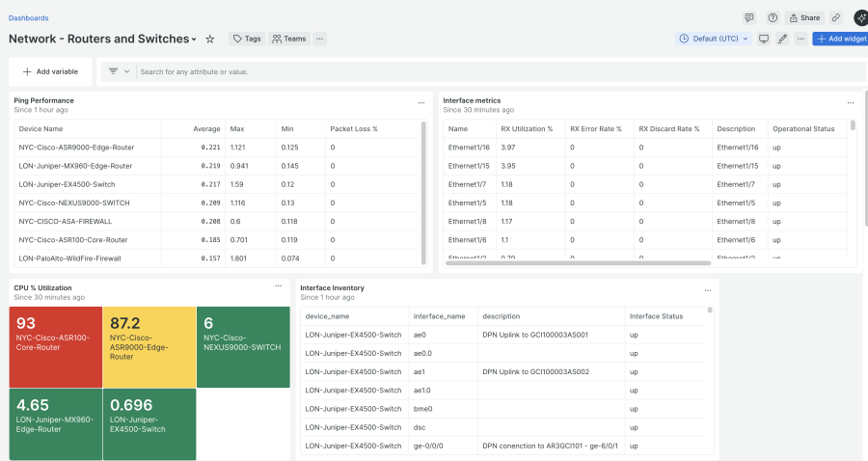Go to Dashboards breadcrumb link
868x461 pixels.
click(28, 17)
